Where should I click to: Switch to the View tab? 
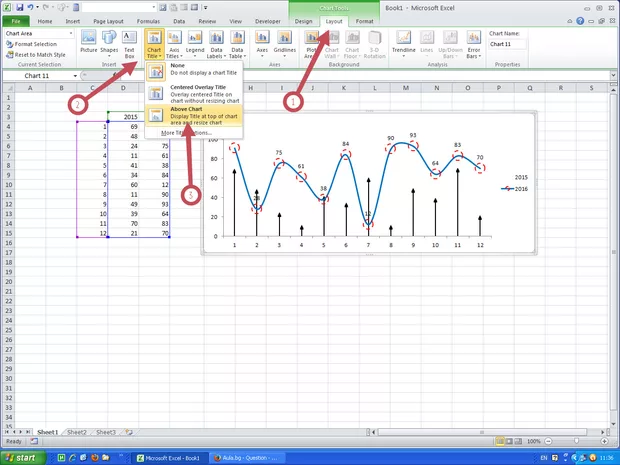coord(236,21)
